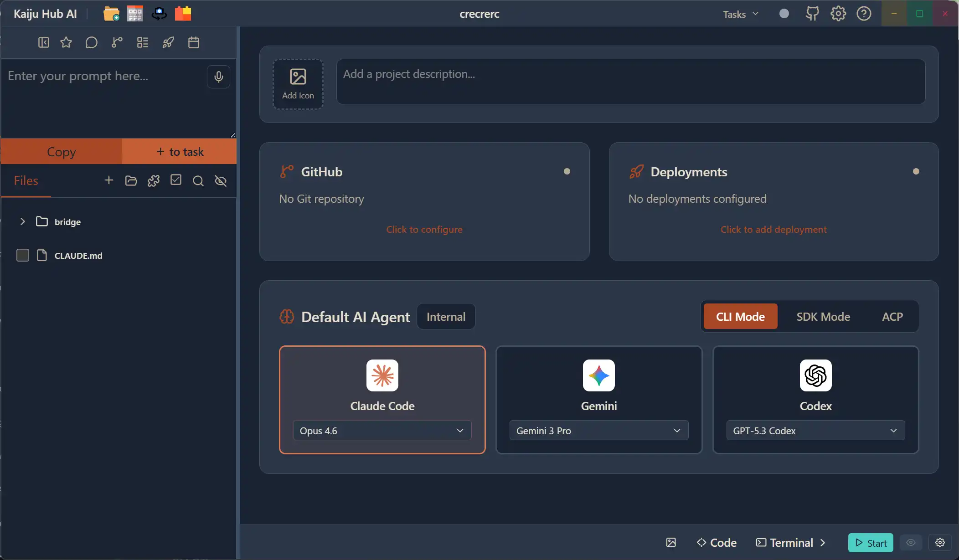Click the calculator grid icon in title bar
The height and width of the screenshot is (560, 959).
tap(135, 14)
